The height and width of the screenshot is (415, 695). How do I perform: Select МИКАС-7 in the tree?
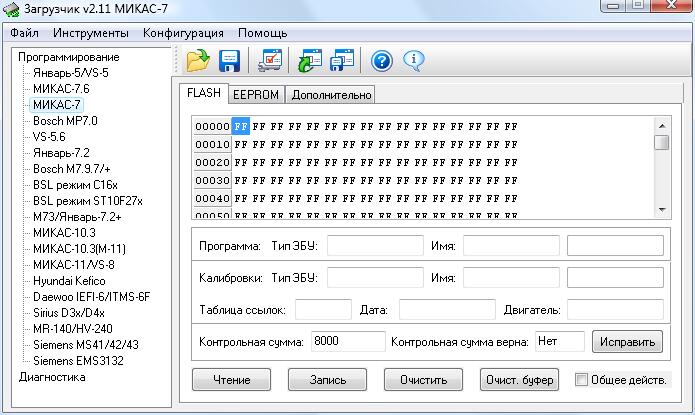tap(57, 105)
